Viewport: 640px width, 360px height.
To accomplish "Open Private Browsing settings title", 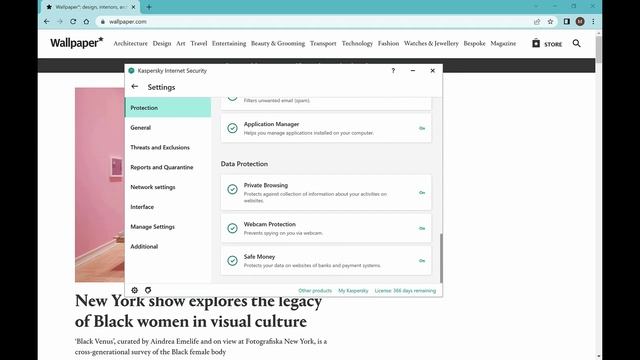I will pos(266,185).
